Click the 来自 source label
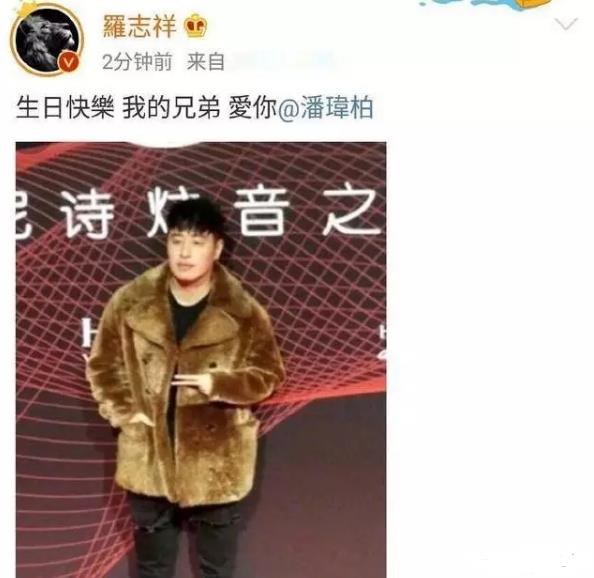Image resolution: width=594 pixels, height=578 pixels. click(205, 61)
